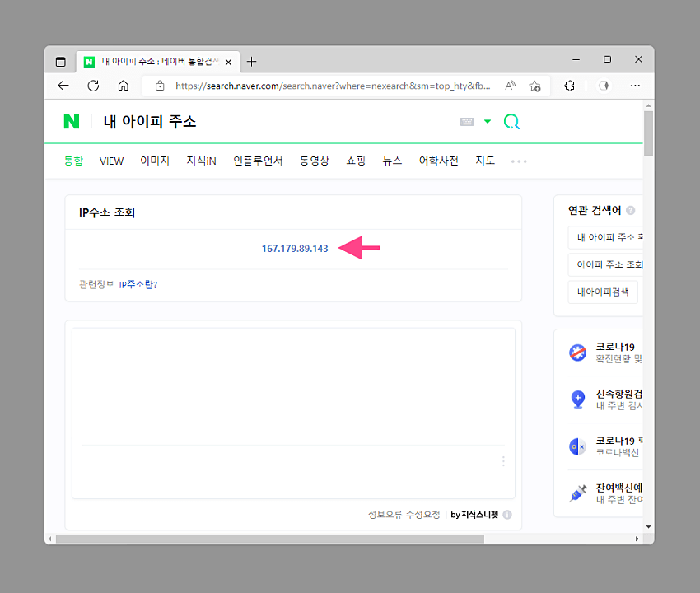The image size is (700, 593).
Task: Click the browser extensions puzzle icon
Action: tap(569, 86)
